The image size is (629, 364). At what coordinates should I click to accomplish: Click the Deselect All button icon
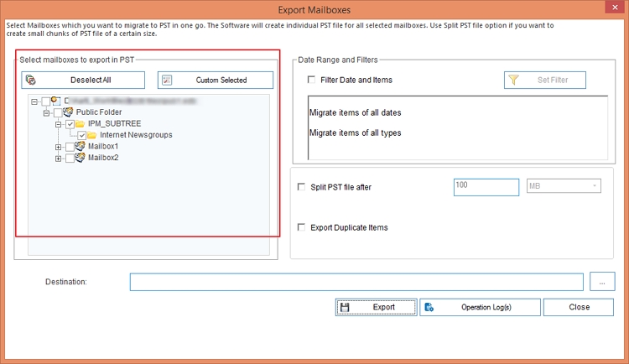[x=30, y=81]
